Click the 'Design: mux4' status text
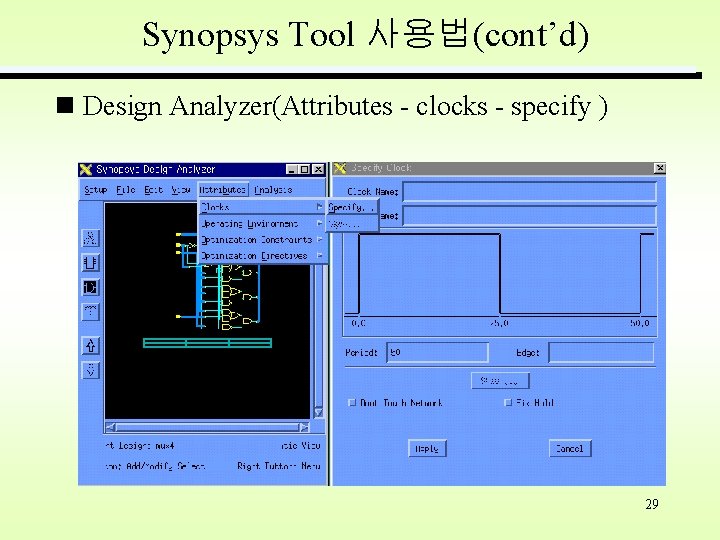This screenshot has height=540, width=720. click(141, 445)
